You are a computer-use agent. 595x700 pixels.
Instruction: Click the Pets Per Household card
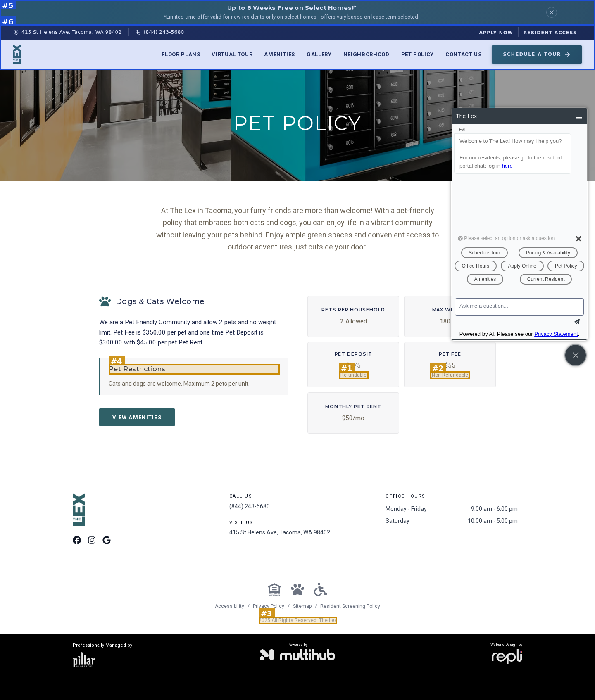coord(353,316)
